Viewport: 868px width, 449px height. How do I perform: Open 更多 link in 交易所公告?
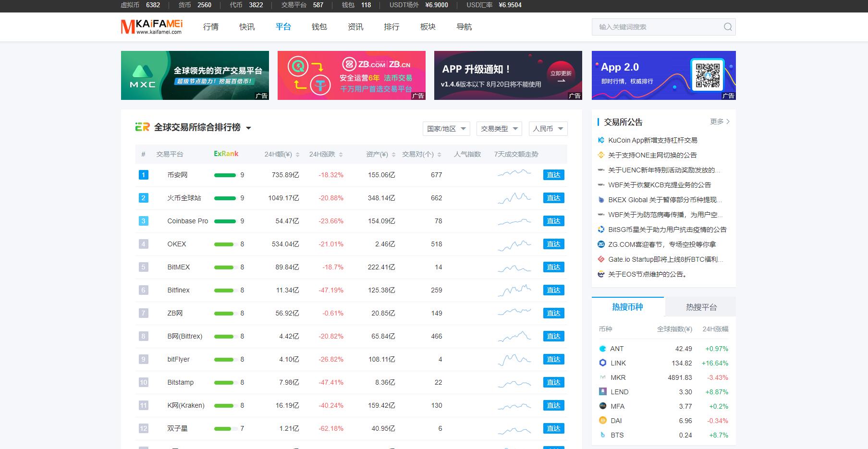(720, 122)
